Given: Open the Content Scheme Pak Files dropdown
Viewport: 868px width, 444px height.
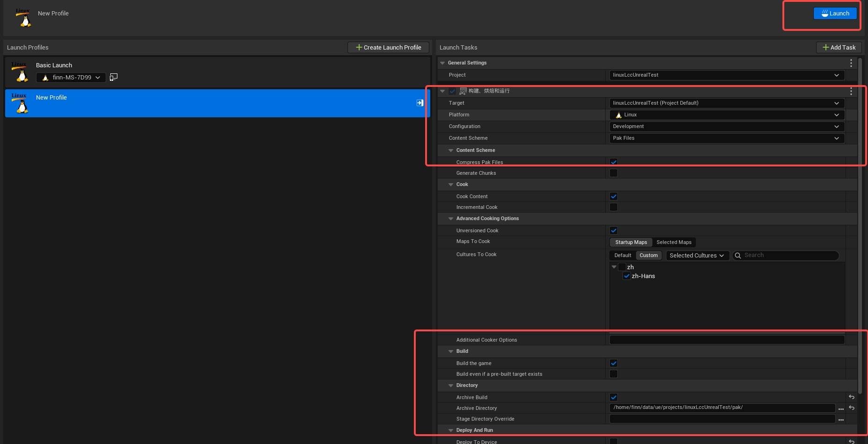Looking at the screenshot, I should [x=727, y=138].
